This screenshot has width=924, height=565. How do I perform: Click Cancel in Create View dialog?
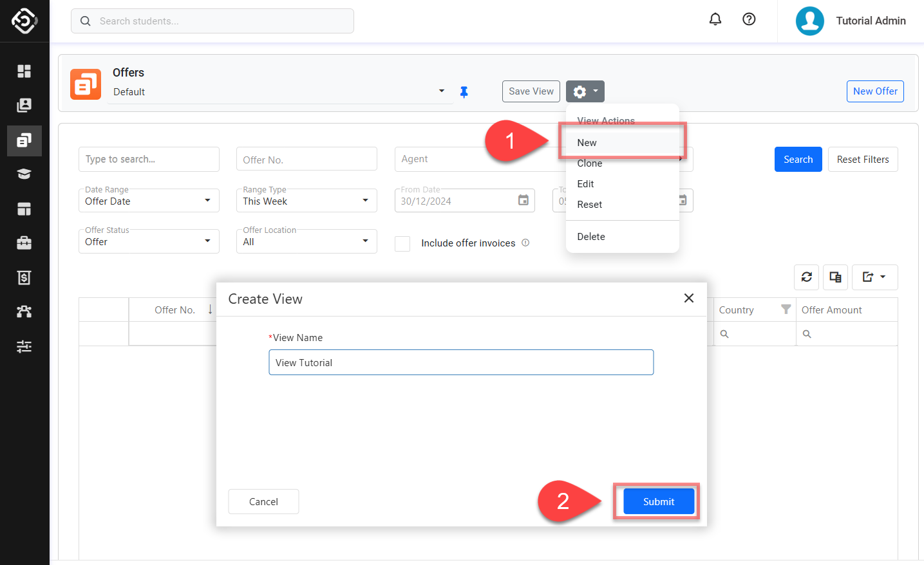tap(263, 502)
